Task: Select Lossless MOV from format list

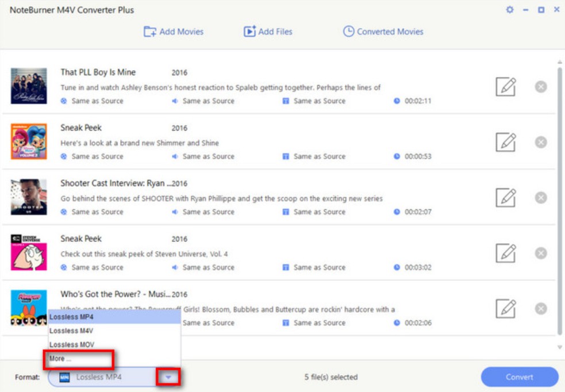Action: coord(114,344)
